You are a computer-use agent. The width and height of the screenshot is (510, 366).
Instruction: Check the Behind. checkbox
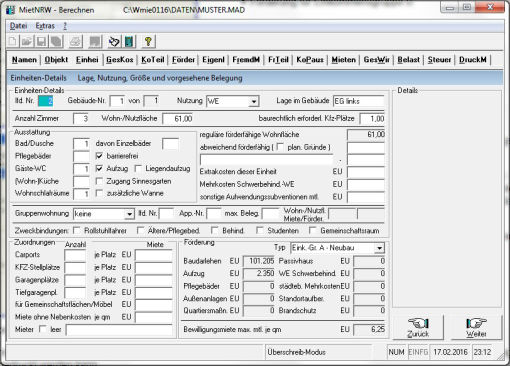pyautogui.click(x=215, y=230)
